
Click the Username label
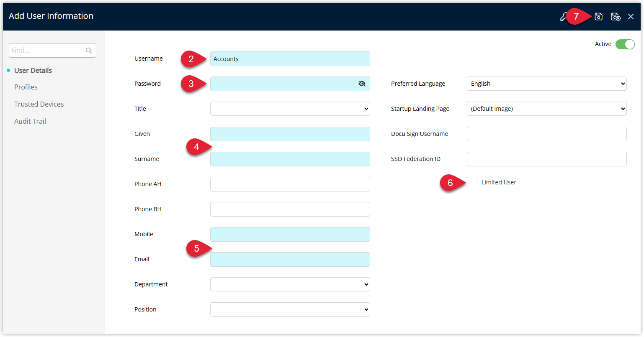[x=149, y=59]
